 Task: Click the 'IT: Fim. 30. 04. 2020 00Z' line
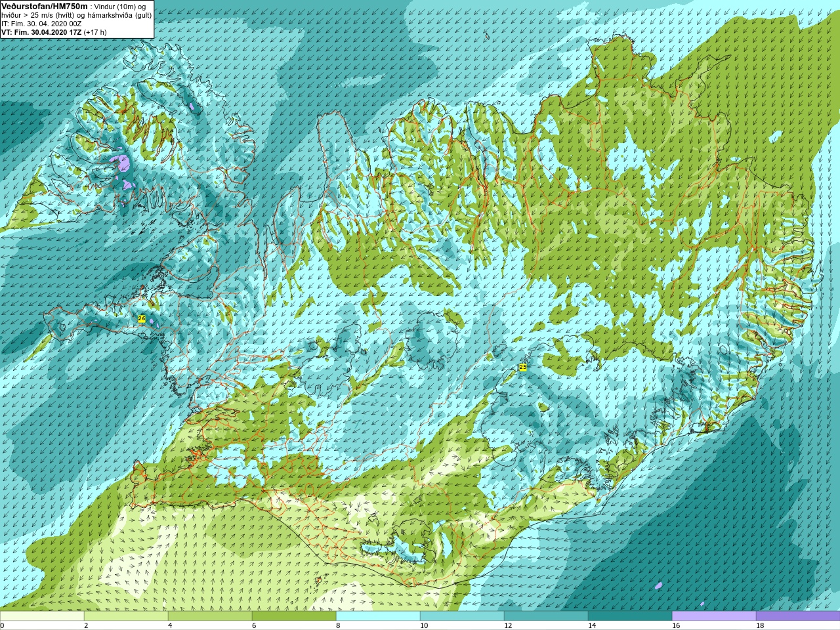[41, 23]
